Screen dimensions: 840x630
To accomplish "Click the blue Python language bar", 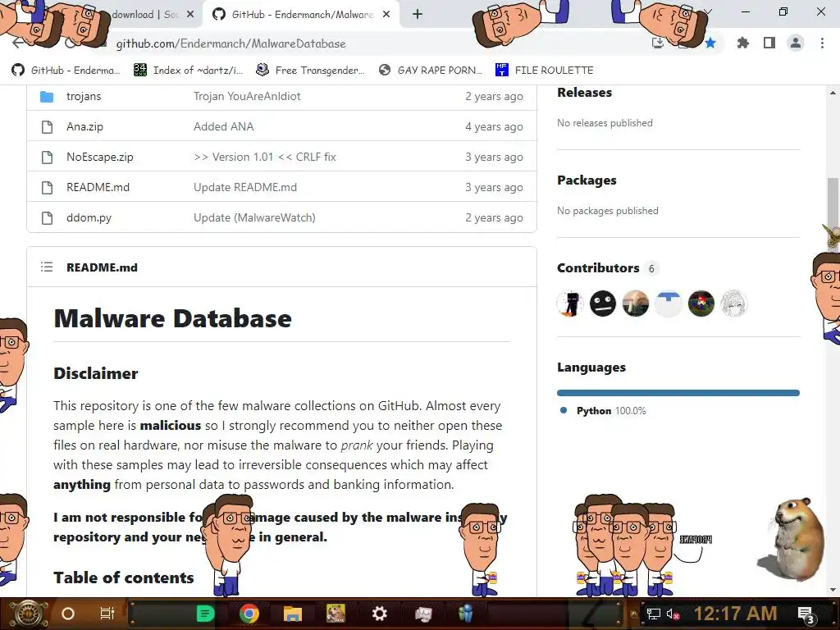I will point(678,393).
